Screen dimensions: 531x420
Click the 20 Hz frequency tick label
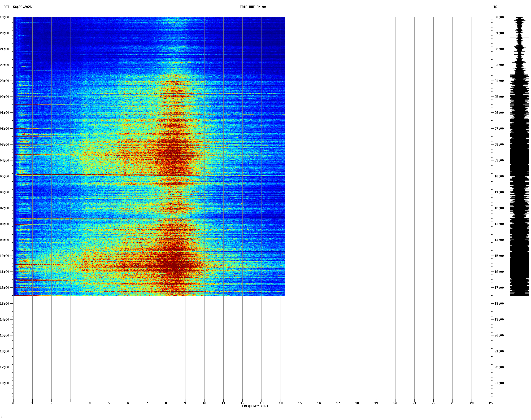[x=395, y=403]
